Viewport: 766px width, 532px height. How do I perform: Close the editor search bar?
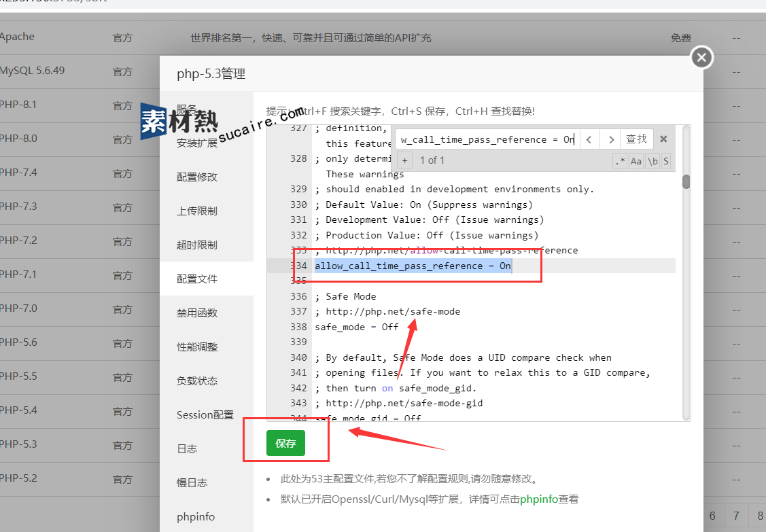coord(663,139)
